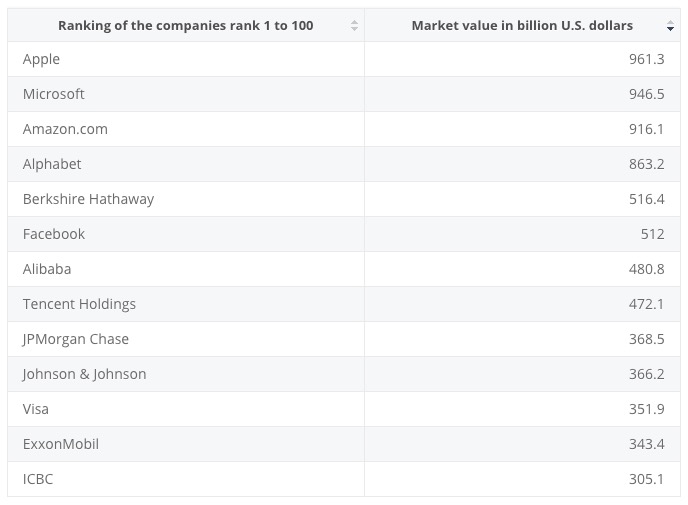This screenshot has height=505, width=688.
Task: Select the ExxonMobil row
Action: click(60, 444)
